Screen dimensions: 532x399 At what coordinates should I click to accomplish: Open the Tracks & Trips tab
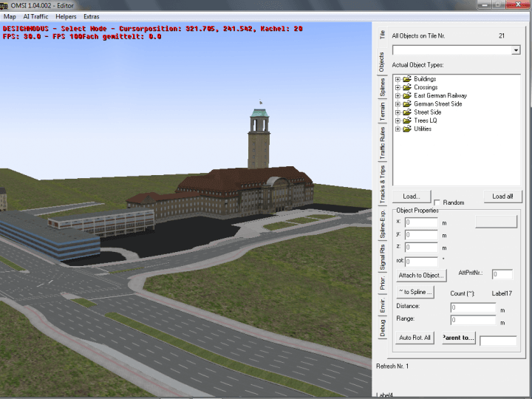coord(382,185)
